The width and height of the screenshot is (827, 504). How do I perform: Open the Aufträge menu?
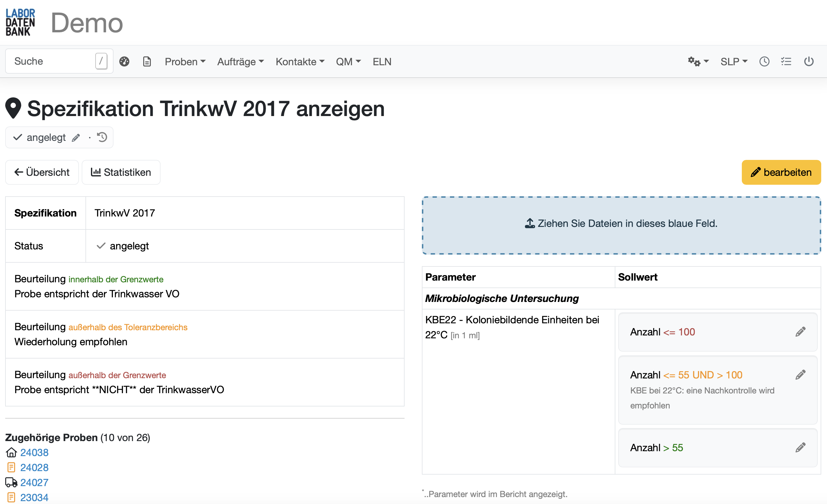tap(240, 61)
